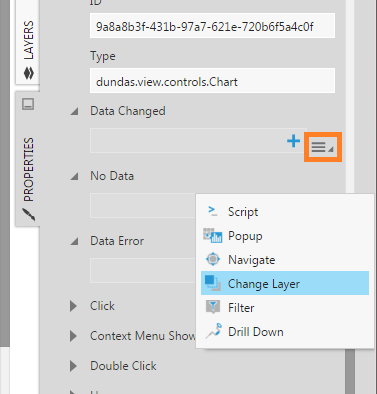Click the Type label

point(103,56)
